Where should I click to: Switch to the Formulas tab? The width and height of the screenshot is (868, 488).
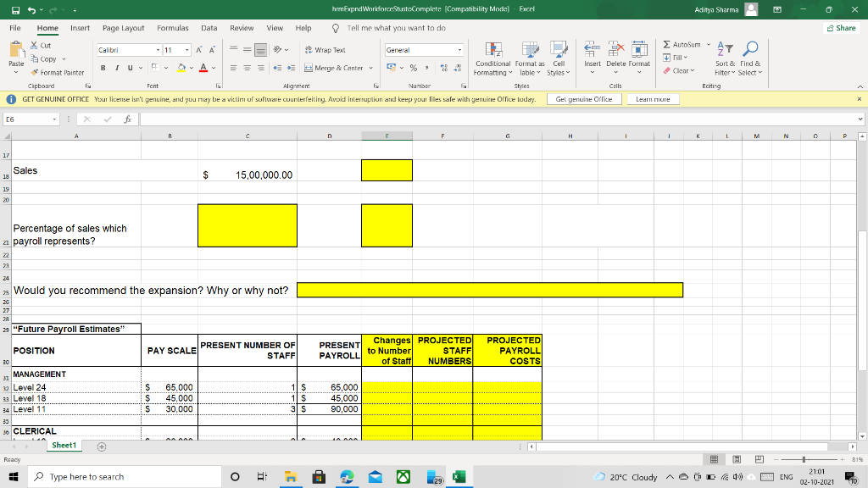[x=173, y=28]
